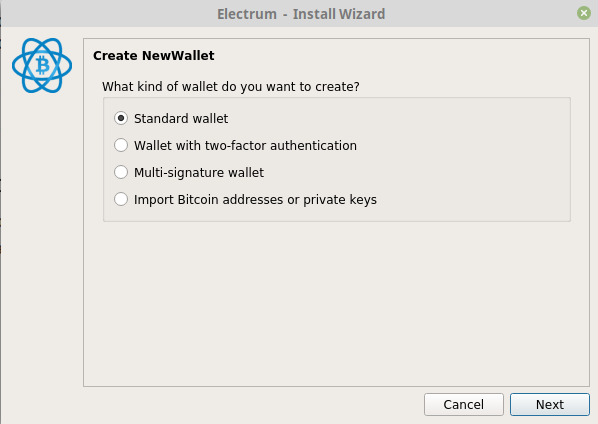Click 'What kind of wallet' question text
Viewport: 598px width, 424px height.
231,87
